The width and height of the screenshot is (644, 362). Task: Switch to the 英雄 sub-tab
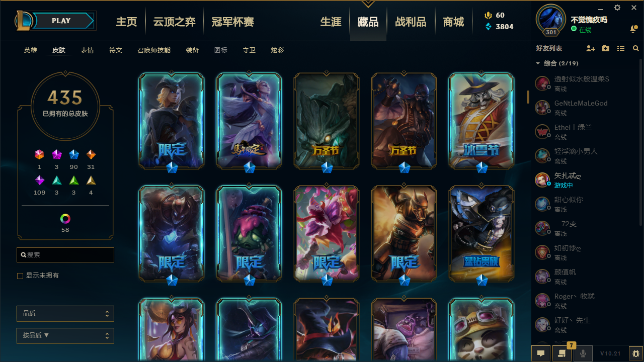31,50
